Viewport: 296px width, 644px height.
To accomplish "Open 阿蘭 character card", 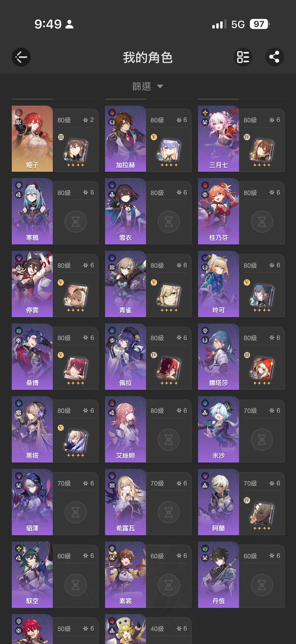I will (242, 502).
